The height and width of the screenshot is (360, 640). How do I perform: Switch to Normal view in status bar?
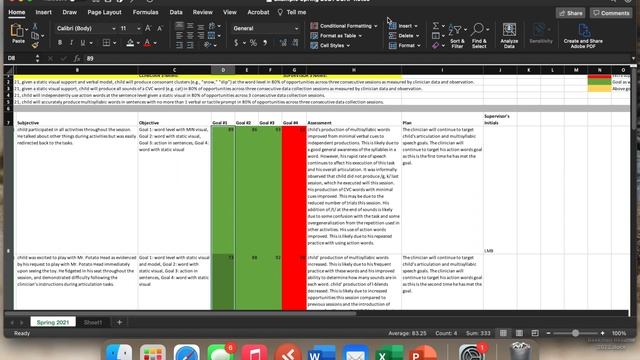coord(503,333)
